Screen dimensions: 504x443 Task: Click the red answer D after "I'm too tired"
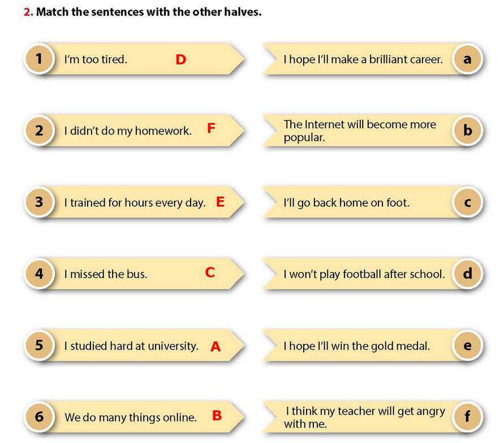click(x=180, y=59)
